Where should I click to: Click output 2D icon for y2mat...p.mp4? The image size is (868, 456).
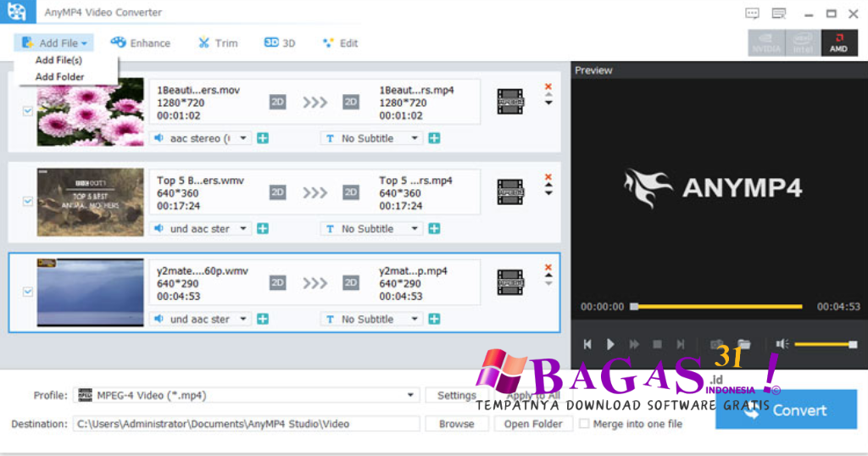[x=350, y=283]
